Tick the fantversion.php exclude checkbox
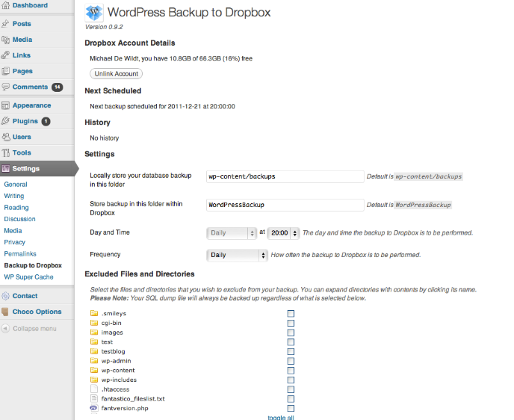The height and width of the screenshot is (420, 514). (x=291, y=408)
